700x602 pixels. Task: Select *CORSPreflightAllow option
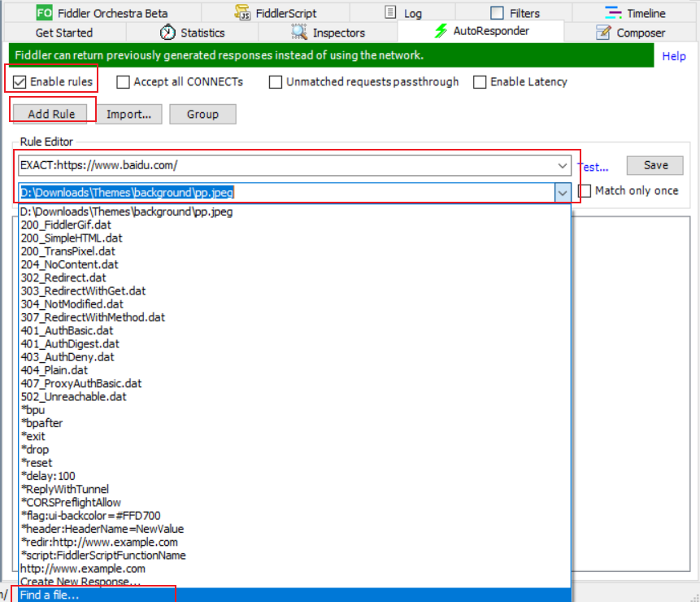tap(294, 503)
